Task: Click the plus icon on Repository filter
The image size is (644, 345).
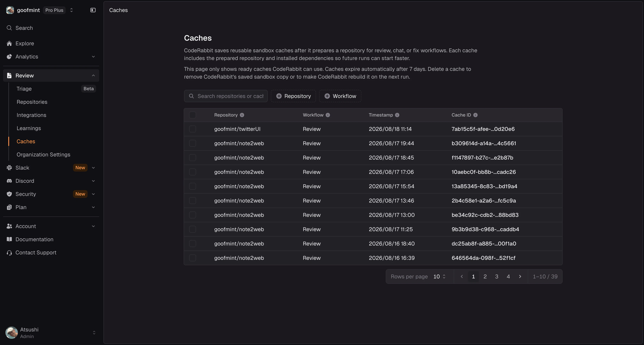Action: 279,96
